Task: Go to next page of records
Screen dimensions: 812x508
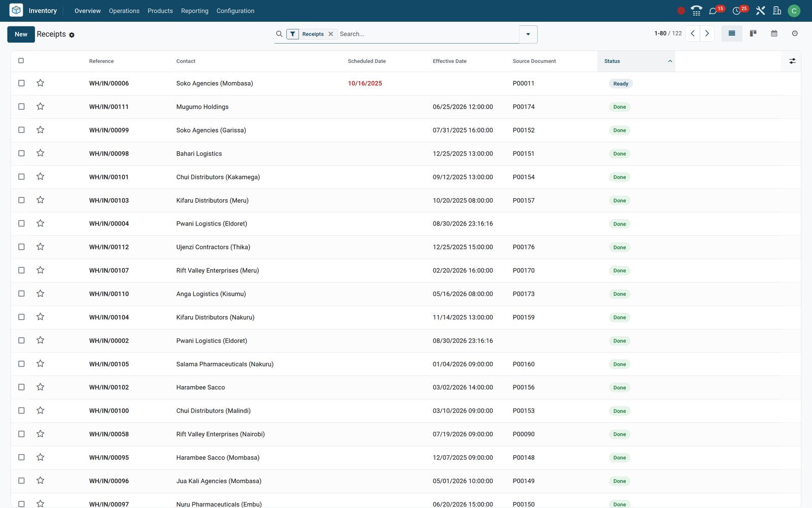Action: pyautogui.click(x=707, y=34)
